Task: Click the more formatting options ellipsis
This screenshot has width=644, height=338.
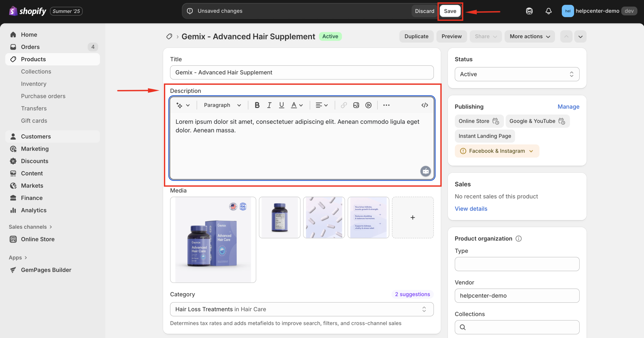Action: [x=386, y=105]
